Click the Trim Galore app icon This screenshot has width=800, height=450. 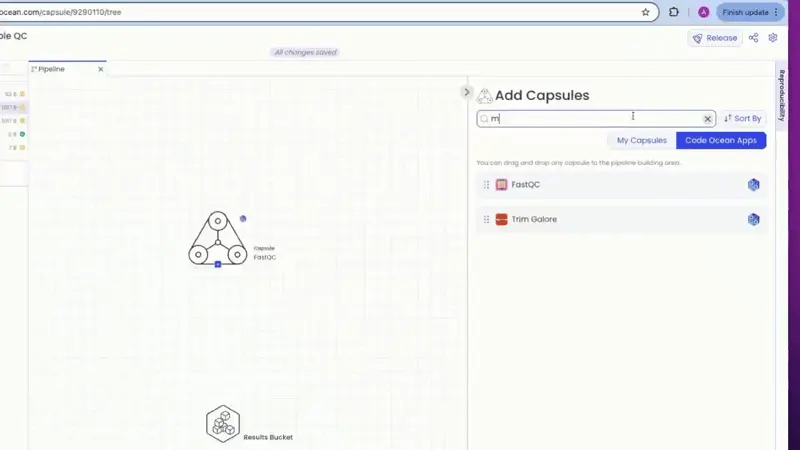[502, 219]
